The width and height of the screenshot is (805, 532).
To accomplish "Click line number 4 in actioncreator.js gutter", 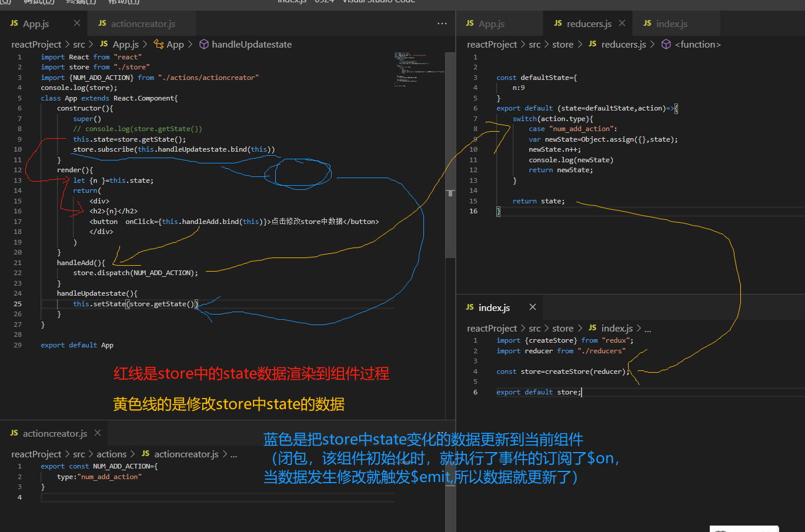I will click(19, 497).
